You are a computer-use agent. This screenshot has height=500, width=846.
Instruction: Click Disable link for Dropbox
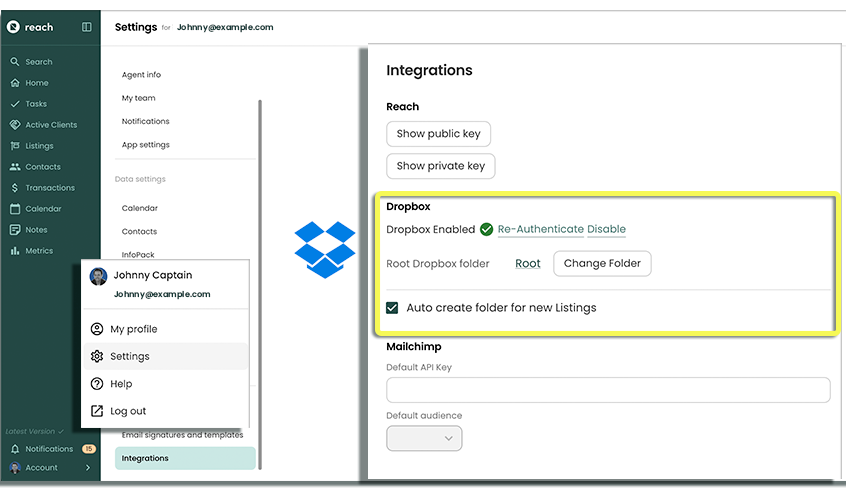pyautogui.click(x=606, y=229)
